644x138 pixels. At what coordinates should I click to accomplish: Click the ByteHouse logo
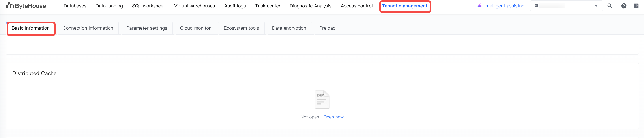pyautogui.click(x=26, y=6)
